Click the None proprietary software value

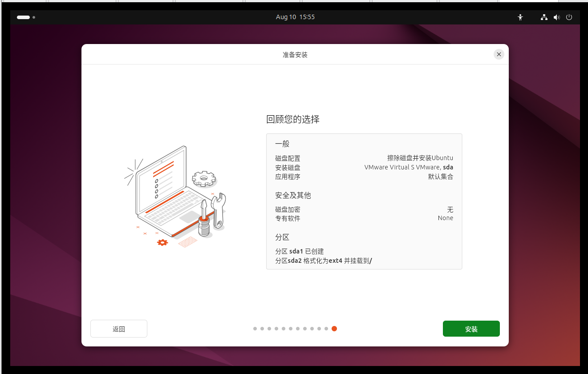446,218
